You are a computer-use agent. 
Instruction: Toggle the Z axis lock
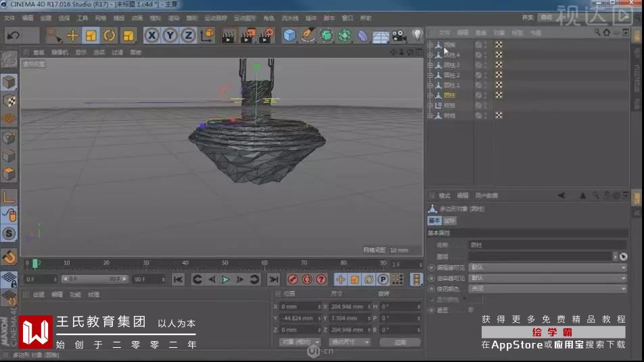(189, 35)
